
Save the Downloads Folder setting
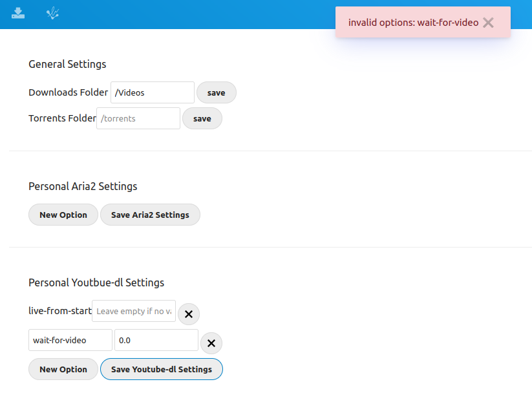click(217, 92)
